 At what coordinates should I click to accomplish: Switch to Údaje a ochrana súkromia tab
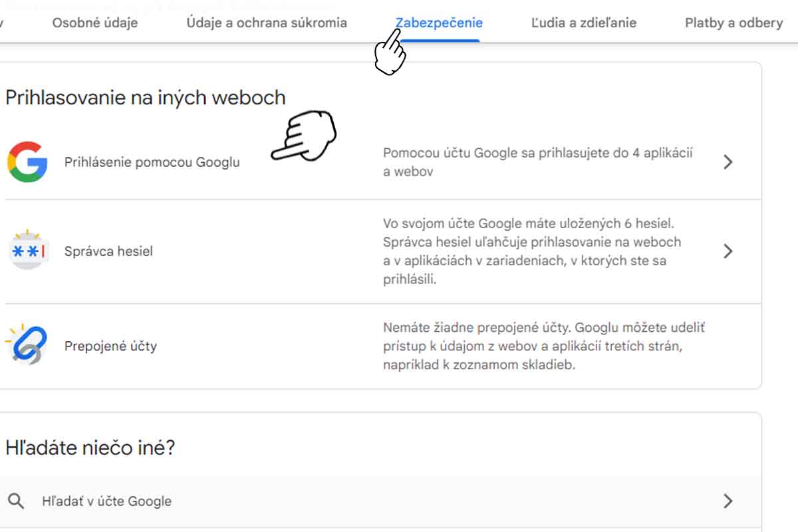click(x=267, y=23)
